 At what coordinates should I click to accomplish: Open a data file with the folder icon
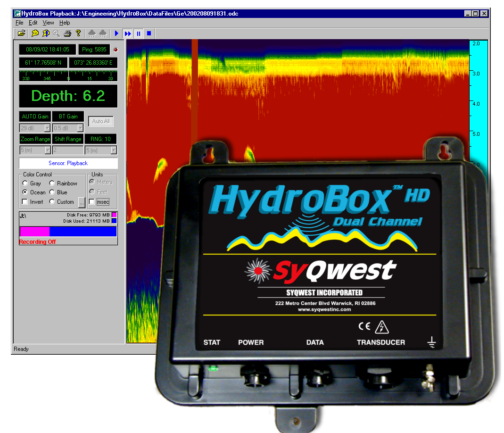tap(22, 33)
